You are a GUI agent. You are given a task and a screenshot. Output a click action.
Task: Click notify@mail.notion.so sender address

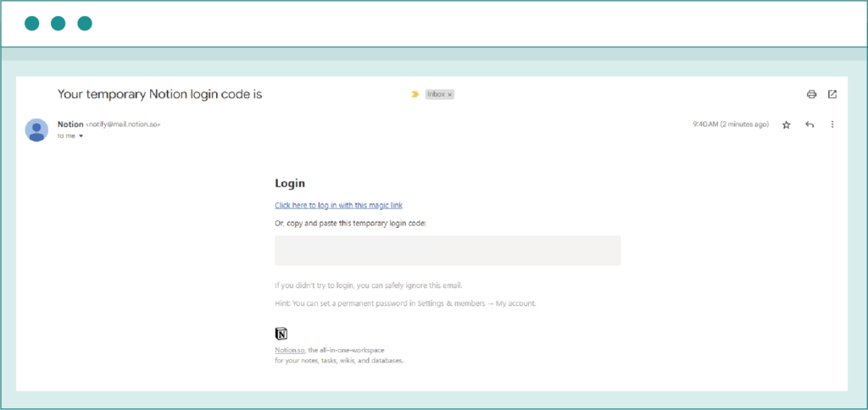pos(123,125)
